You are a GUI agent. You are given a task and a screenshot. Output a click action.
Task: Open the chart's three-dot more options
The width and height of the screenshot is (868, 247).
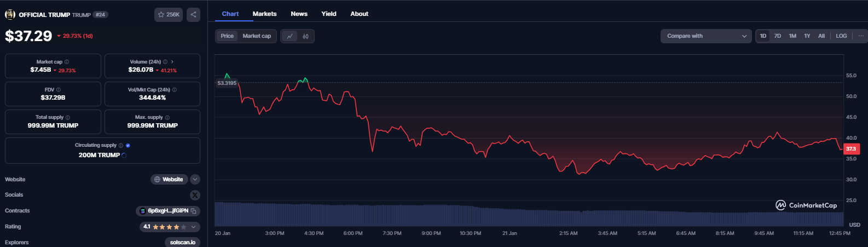point(861,36)
